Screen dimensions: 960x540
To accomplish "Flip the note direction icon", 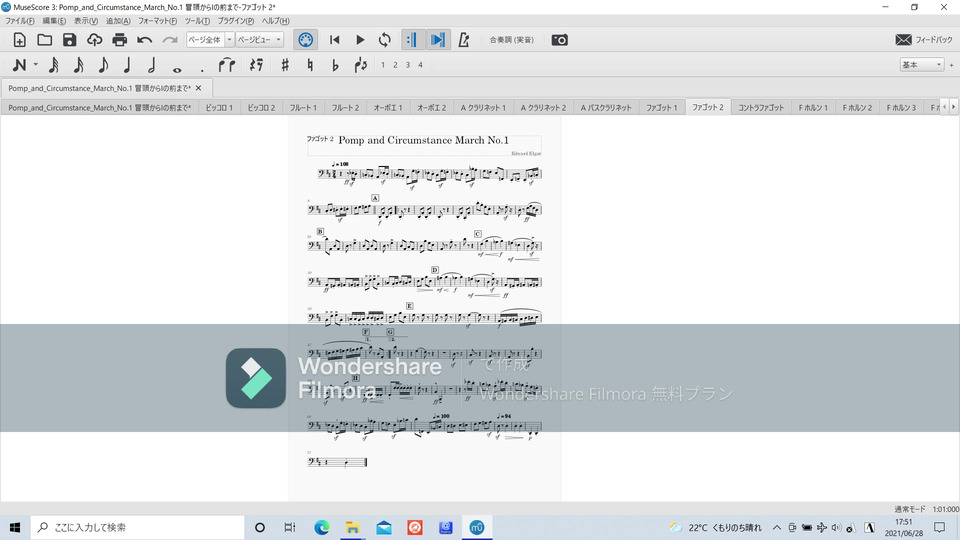I will 361,65.
